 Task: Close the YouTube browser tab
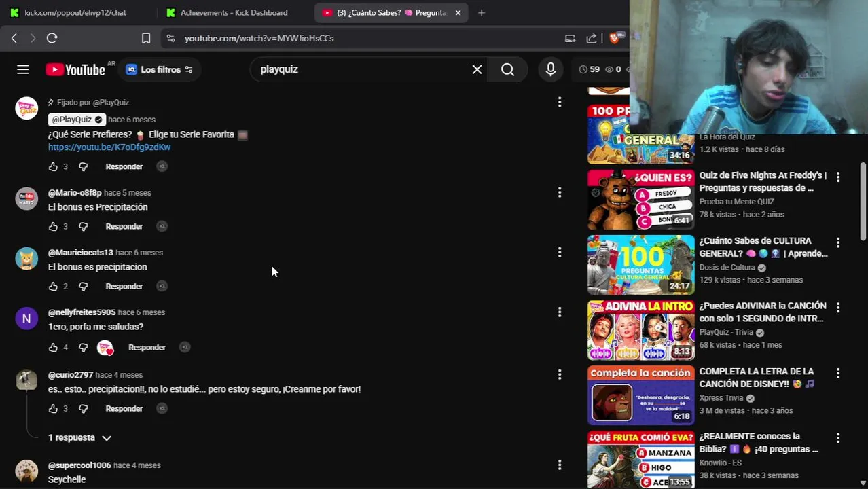pos(458,12)
